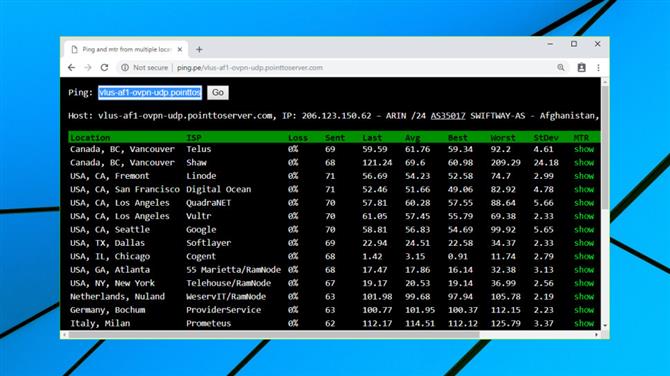Click the Avg column header

(x=413, y=138)
